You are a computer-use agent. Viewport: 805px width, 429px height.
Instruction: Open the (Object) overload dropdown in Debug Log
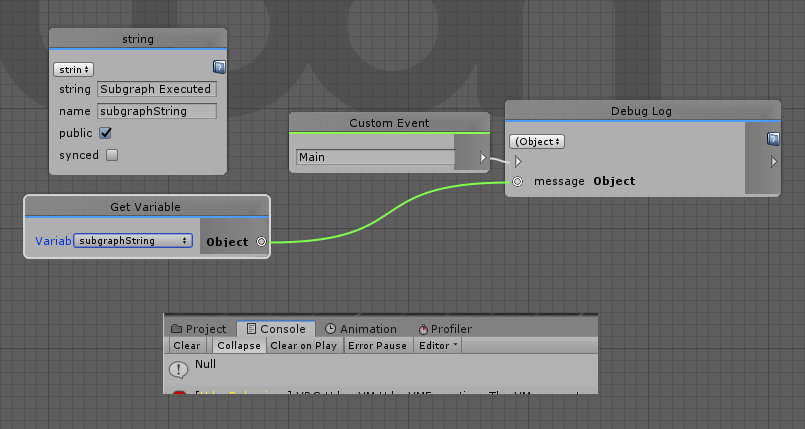coord(538,142)
